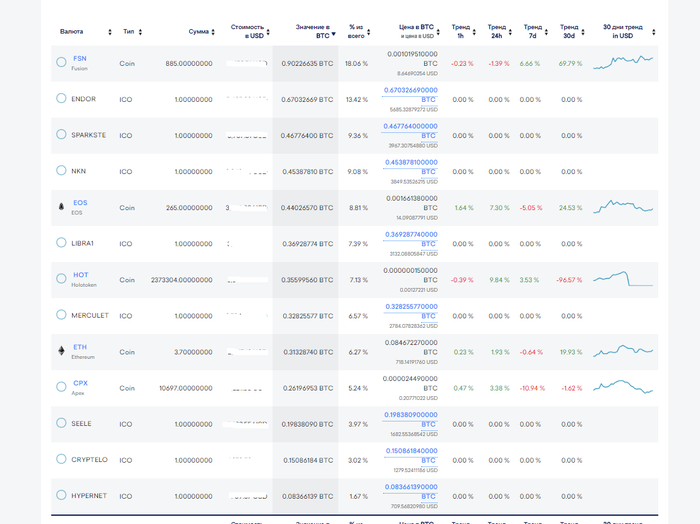The width and height of the screenshot is (700, 524).
Task: Click the Ethereum logo icon
Action: point(61,351)
